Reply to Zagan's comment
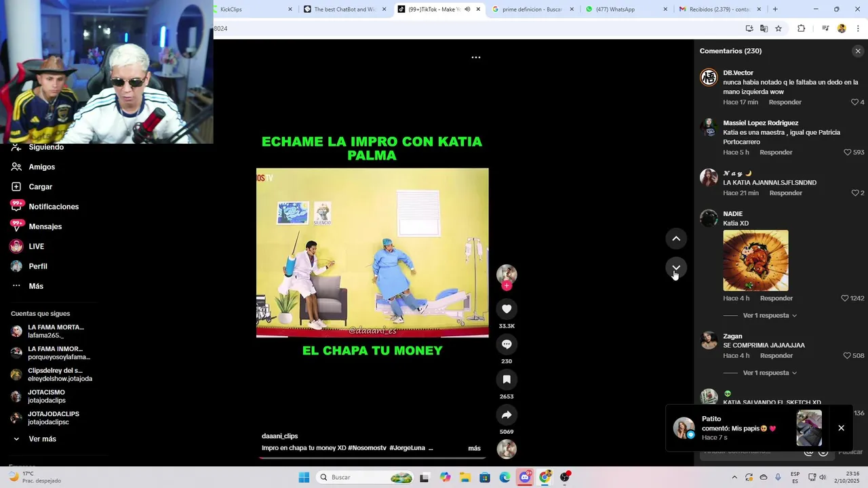 [x=776, y=356]
